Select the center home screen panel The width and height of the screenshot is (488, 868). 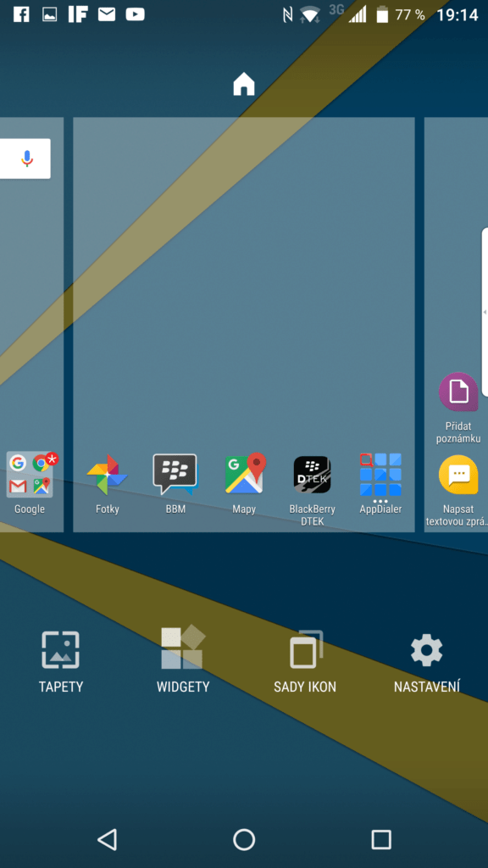[x=244, y=325]
